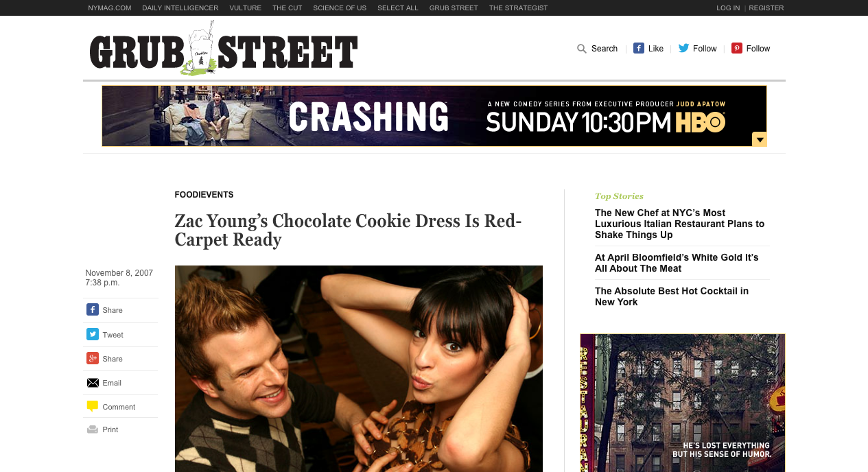
Task: Print the article using printer icon
Action: point(93,429)
